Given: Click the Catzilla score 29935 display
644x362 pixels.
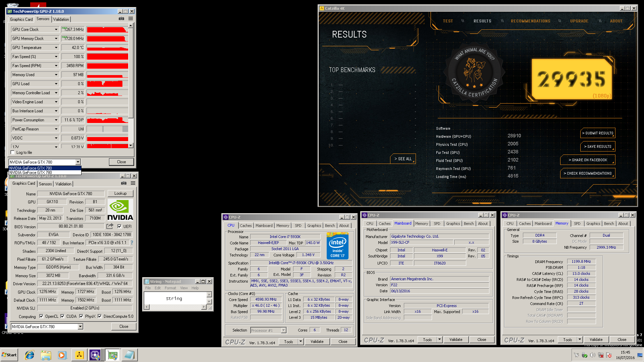Looking at the screenshot, I should (572, 79).
